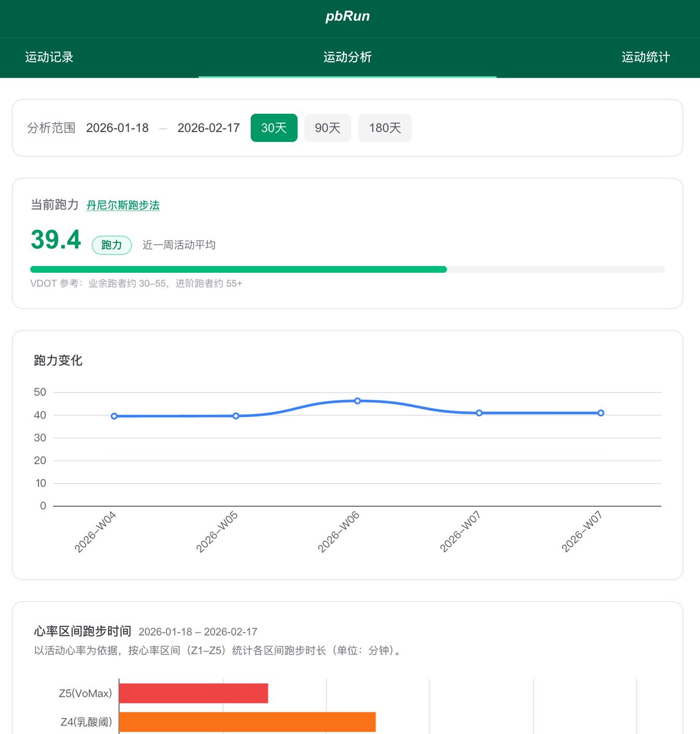This screenshot has height=734, width=700.
Task: Click the 2026-W04 data point
Action: click(114, 416)
